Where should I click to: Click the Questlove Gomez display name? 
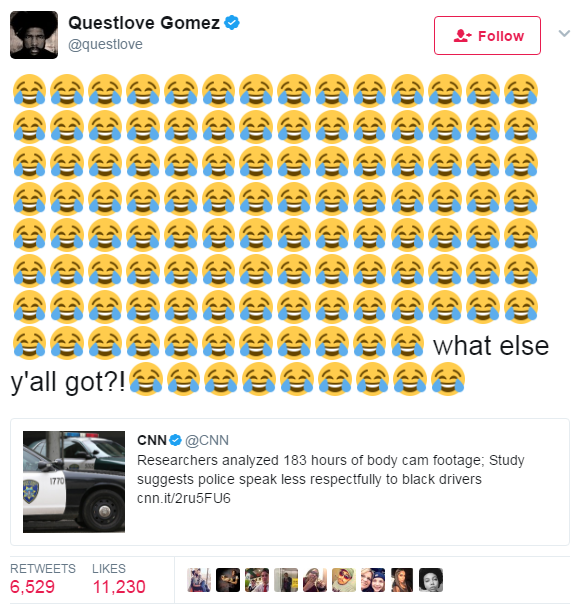click(144, 23)
